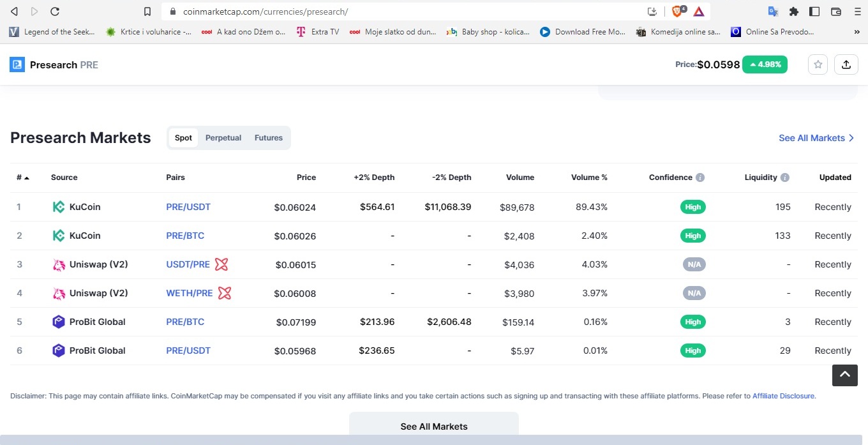Open Uniswap (V2) in the WETH/PRE row
Image resolution: width=868 pixels, height=445 pixels.
click(99, 293)
